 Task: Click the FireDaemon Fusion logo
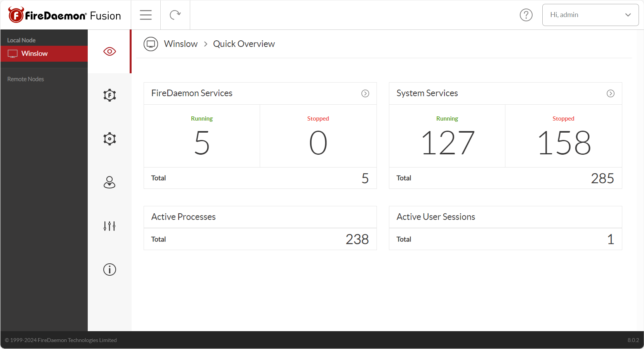[64, 15]
